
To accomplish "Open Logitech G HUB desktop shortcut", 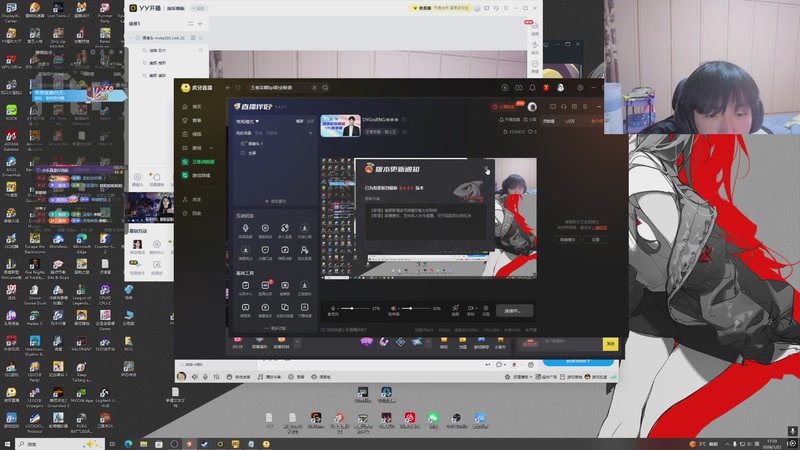I will click(x=105, y=396).
